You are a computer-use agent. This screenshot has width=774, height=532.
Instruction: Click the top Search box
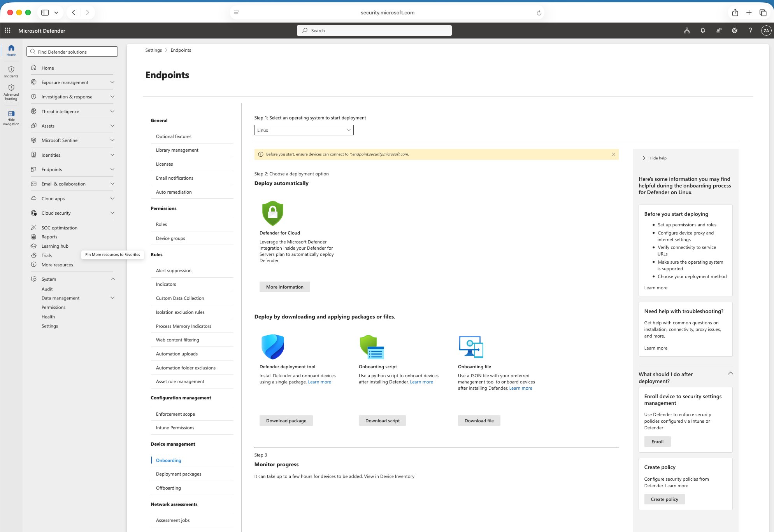click(x=374, y=31)
